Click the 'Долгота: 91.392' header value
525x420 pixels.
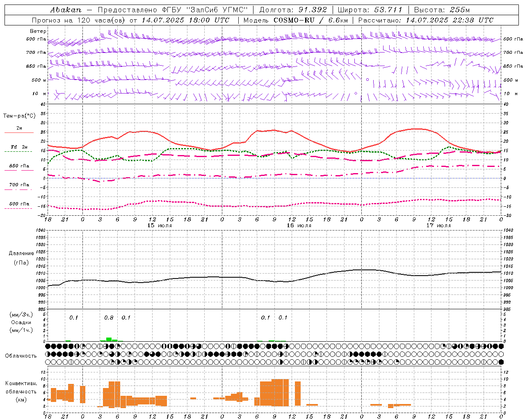(x=293, y=10)
